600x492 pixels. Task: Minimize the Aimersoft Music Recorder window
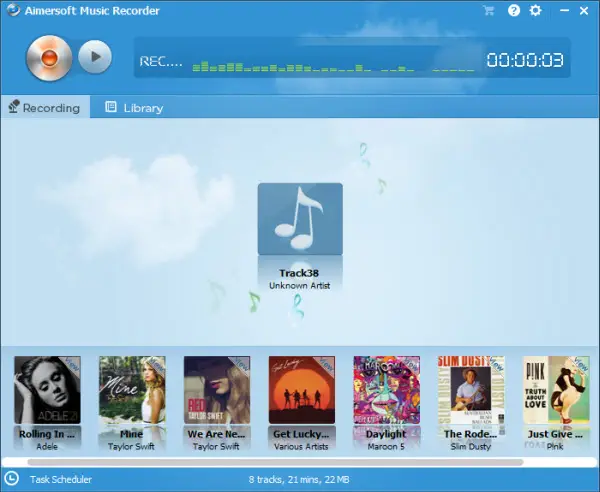564,11
